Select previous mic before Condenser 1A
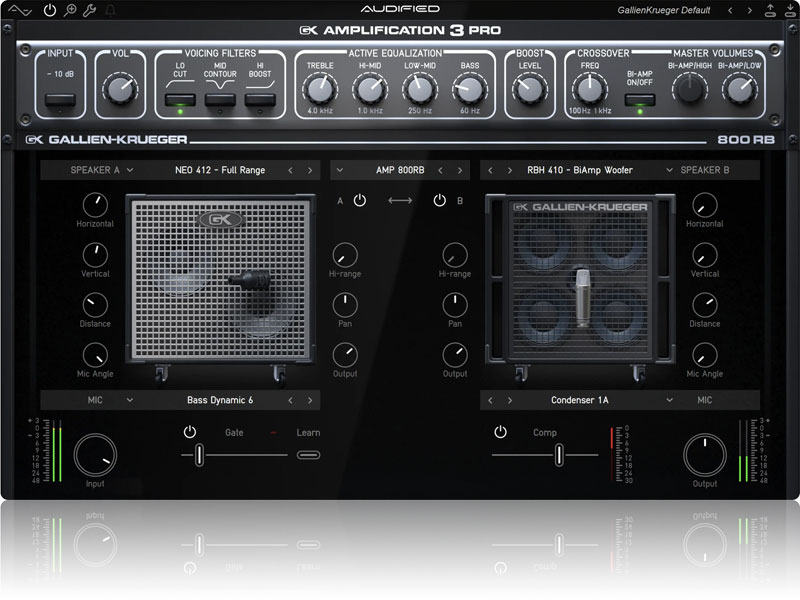This screenshot has height=600, width=800. click(x=490, y=400)
